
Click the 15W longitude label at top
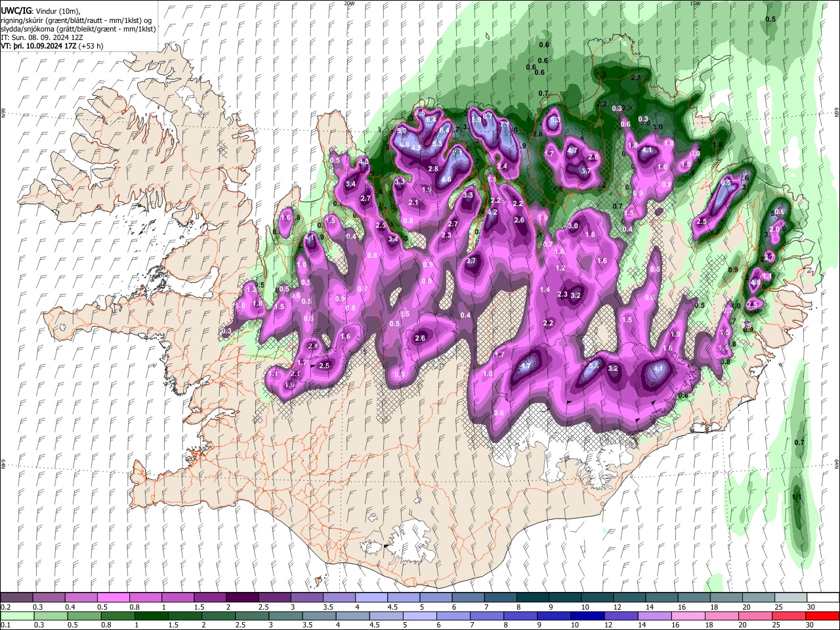[x=695, y=3]
